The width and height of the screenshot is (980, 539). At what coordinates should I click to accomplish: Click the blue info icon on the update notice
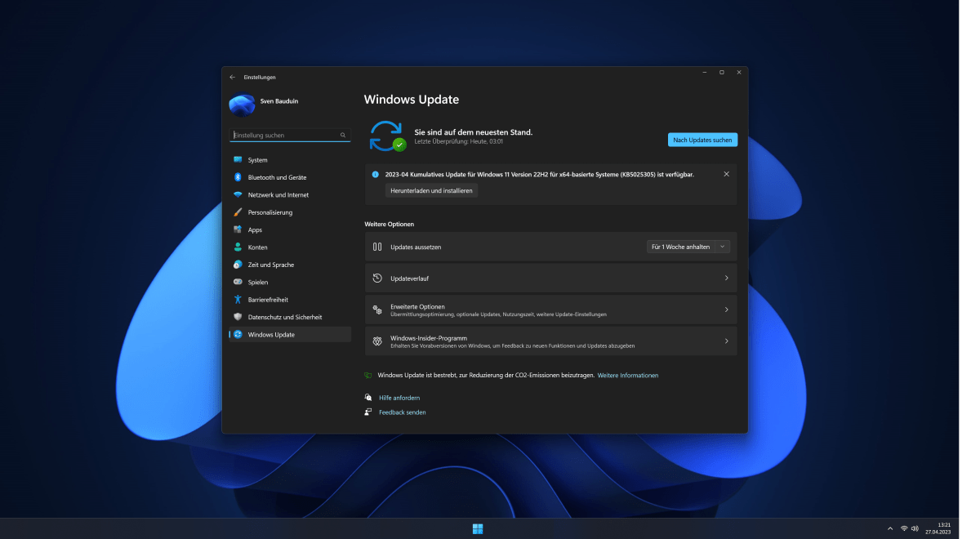click(x=376, y=174)
